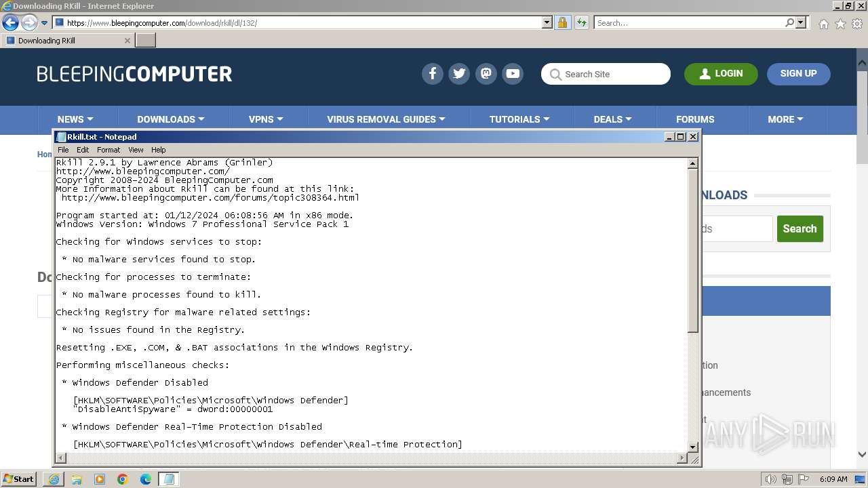Click the green Search button in downloads sidebar
Image resolution: width=868 pixels, height=488 pixels.
coord(800,229)
